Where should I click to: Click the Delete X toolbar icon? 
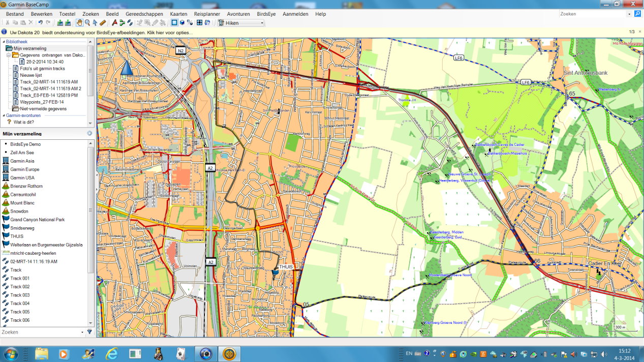pos(30,22)
